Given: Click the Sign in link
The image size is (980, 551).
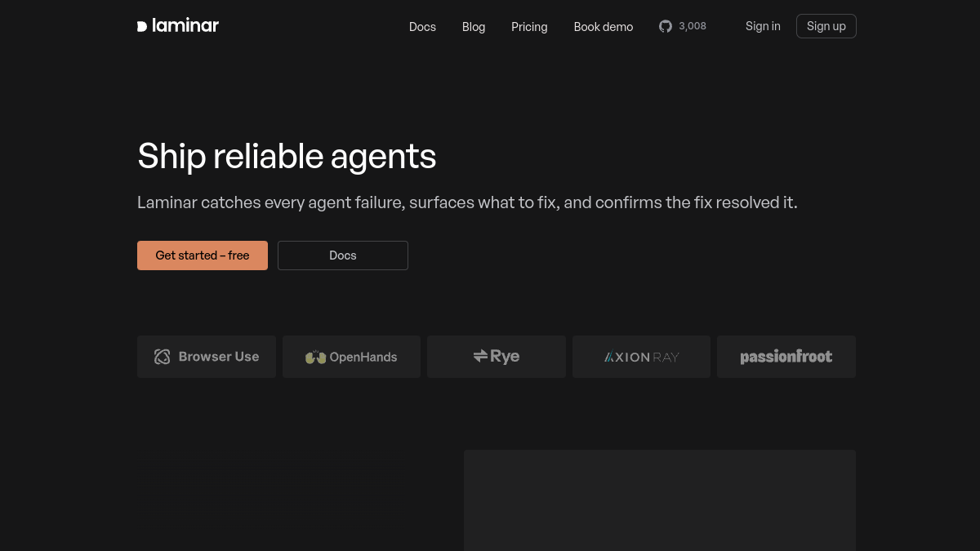Looking at the screenshot, I should tap(763, 26).
